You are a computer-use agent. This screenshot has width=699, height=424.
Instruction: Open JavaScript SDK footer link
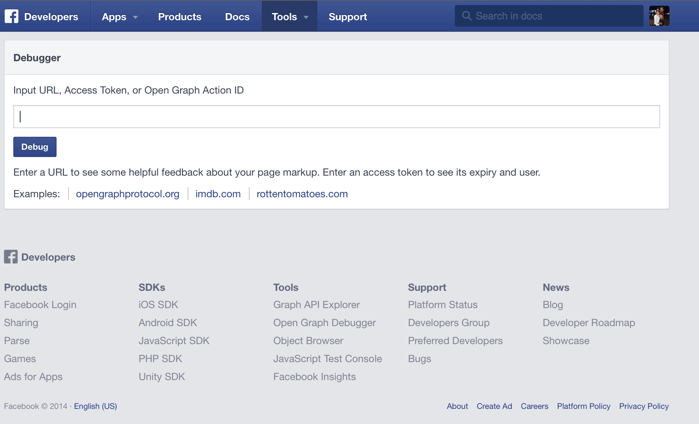click(x=174, y=341)
